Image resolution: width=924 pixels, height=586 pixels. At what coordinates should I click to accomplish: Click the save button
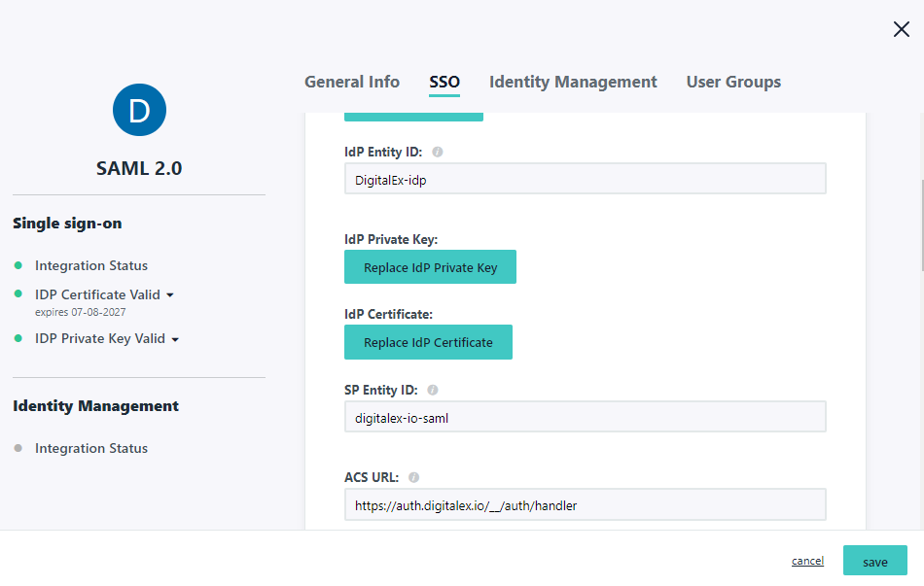874,562
